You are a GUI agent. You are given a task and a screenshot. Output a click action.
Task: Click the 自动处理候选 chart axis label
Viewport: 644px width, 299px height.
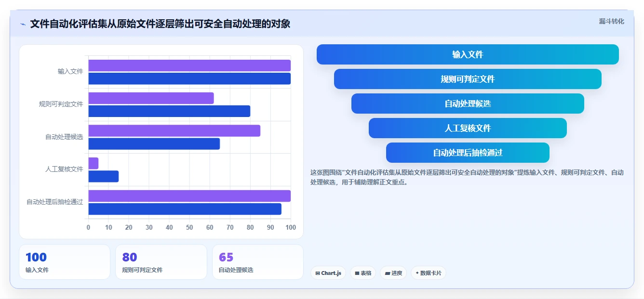tap(64, 137)
